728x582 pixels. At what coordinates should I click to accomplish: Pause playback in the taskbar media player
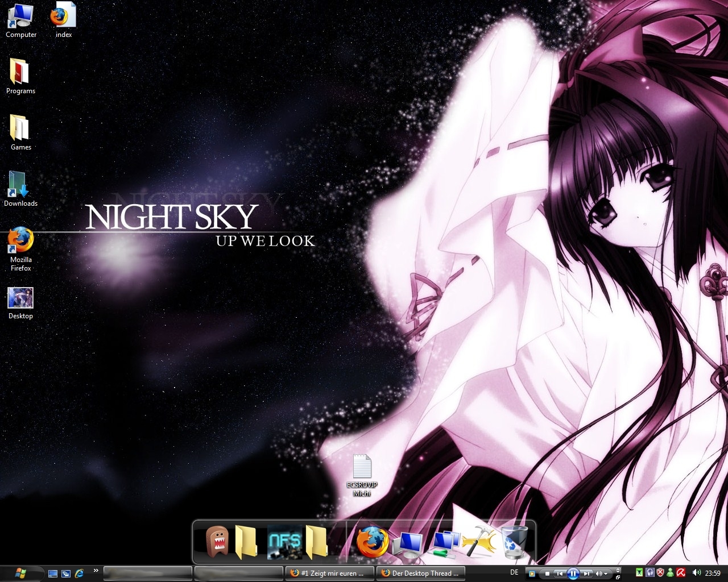coord(573,573)
